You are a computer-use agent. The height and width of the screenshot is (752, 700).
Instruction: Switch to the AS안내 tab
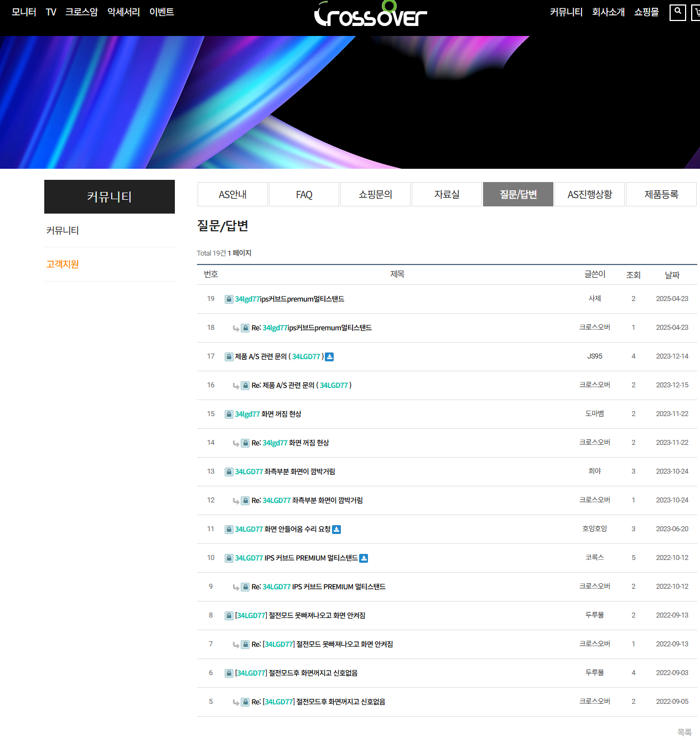point(232,194)
